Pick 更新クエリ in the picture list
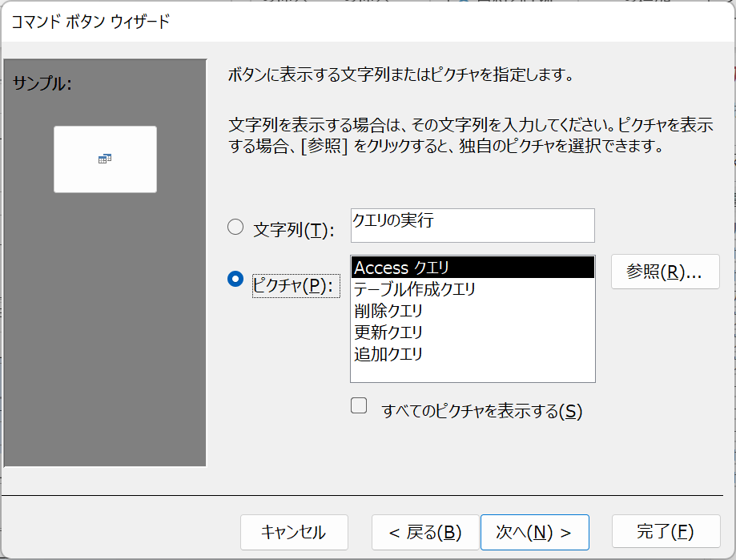This screenshot has width=736, height=560. click(473, 332)
